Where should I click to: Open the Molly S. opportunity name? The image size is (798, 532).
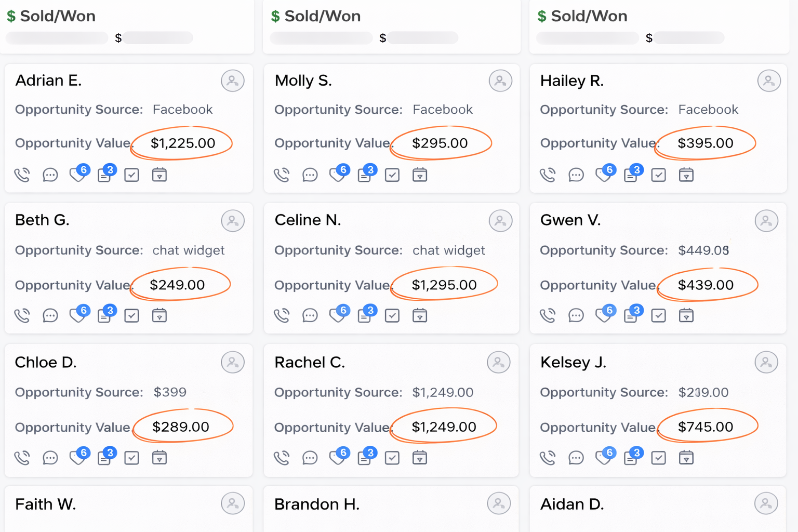[303, 81]
